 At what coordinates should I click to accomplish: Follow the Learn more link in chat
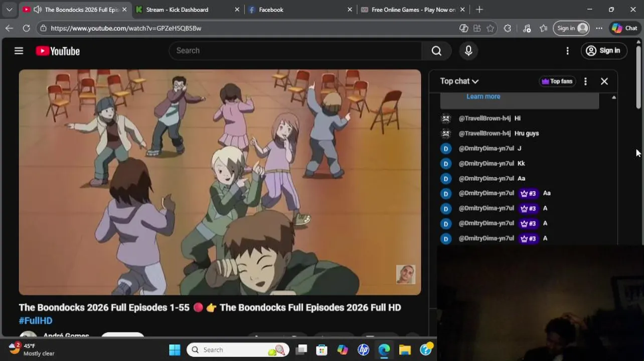click(483, 96)
